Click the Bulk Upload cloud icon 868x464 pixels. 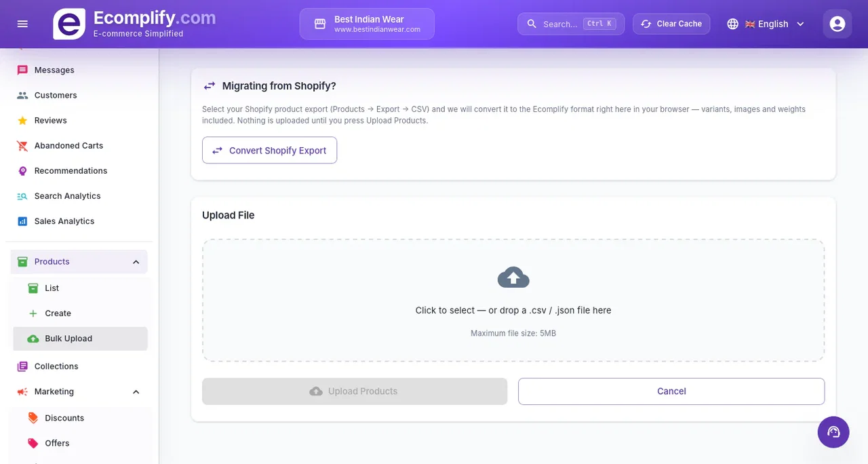pos(33,339)
